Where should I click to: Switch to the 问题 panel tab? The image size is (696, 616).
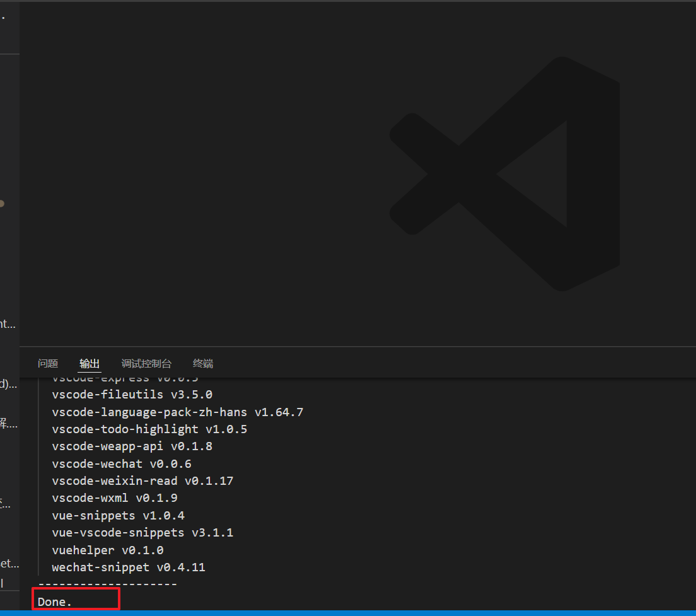coord(48,363)
